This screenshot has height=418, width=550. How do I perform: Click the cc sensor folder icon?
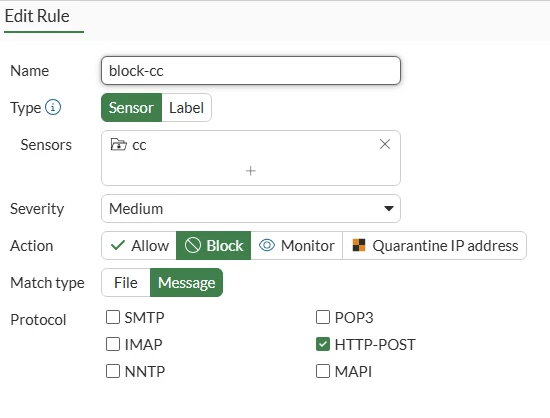pyautogui.click(x=118, y=144)
